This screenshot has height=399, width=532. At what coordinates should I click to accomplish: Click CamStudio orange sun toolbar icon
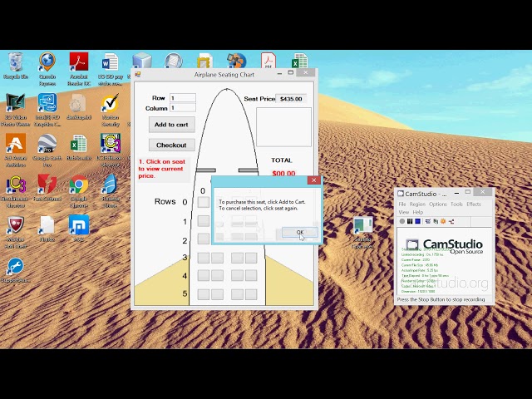(x=443, y=221)
